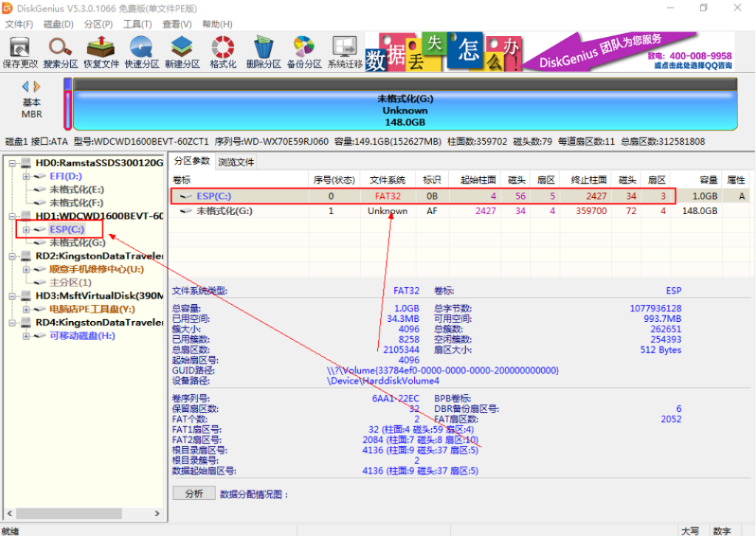Viewport: 756px width, 536px height.
Task: Collapse the RD2:KingstonDataTraveler tree node
Action: [x=13, y=255]
